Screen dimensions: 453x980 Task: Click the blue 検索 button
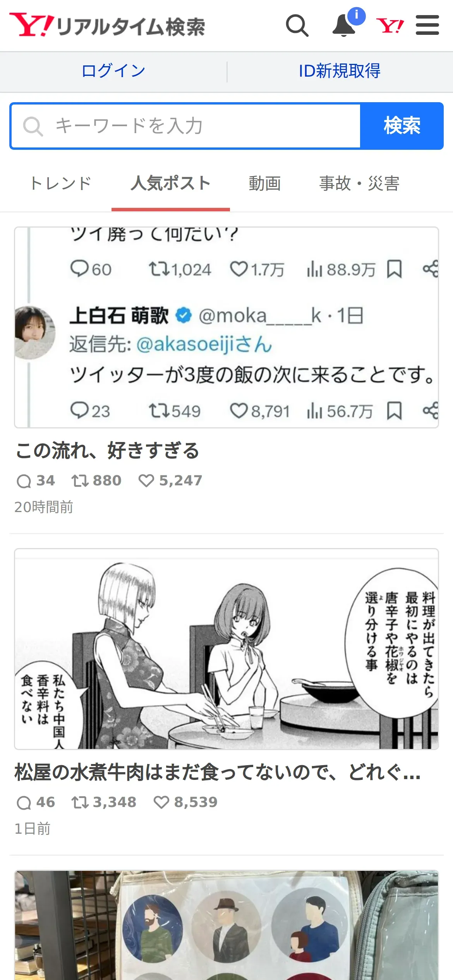pyautogui.click(x=402, y=126)
